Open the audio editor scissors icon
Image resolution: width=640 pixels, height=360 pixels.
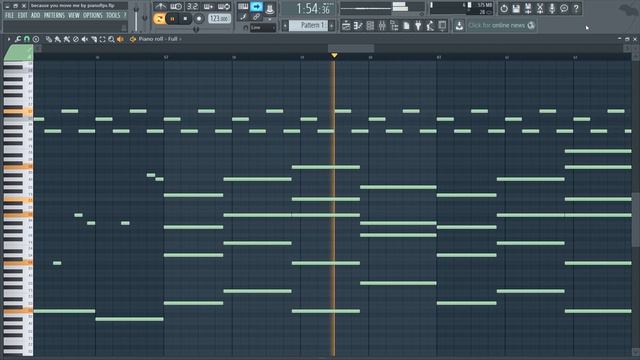click(x=540, y=8)
